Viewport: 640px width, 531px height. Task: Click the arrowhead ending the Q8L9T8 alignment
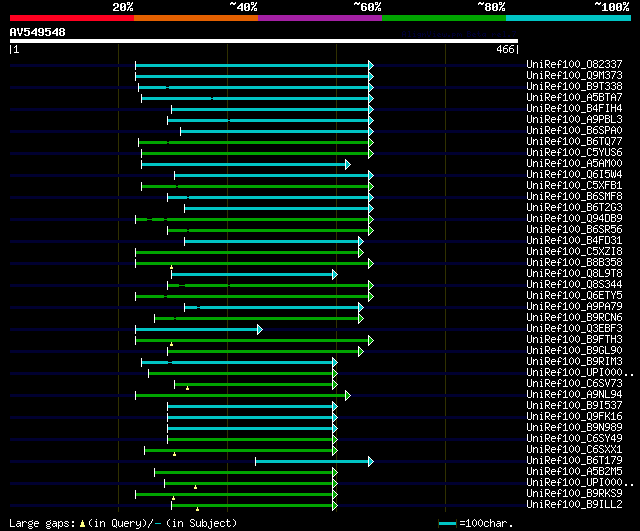[335, 275]
